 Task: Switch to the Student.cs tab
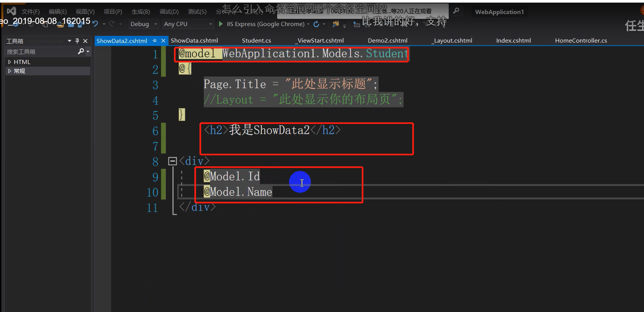[256, 41]
